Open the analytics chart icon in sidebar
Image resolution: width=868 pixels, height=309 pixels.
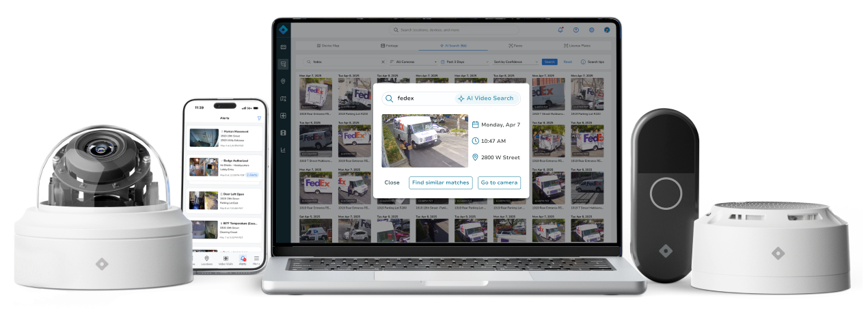(x=283, y=150)
